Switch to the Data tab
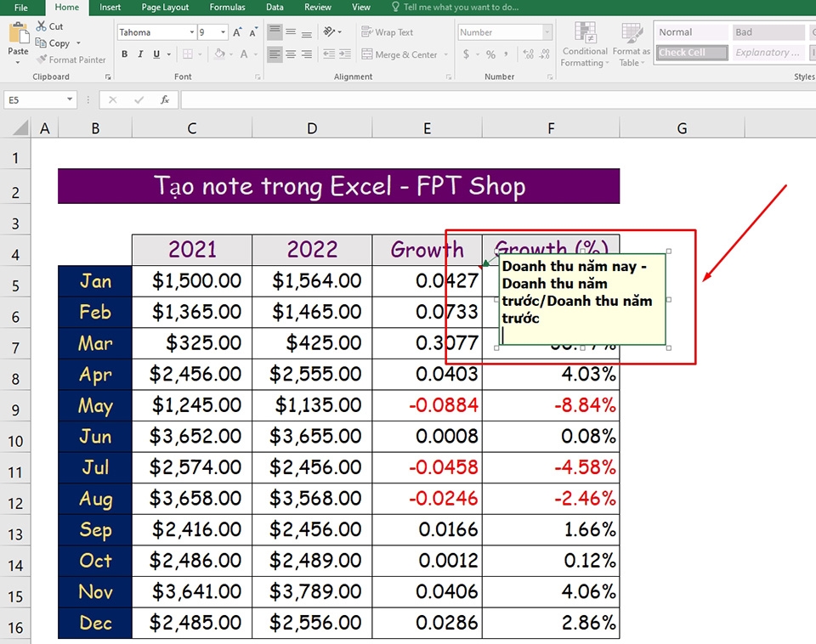 (275, 8)
